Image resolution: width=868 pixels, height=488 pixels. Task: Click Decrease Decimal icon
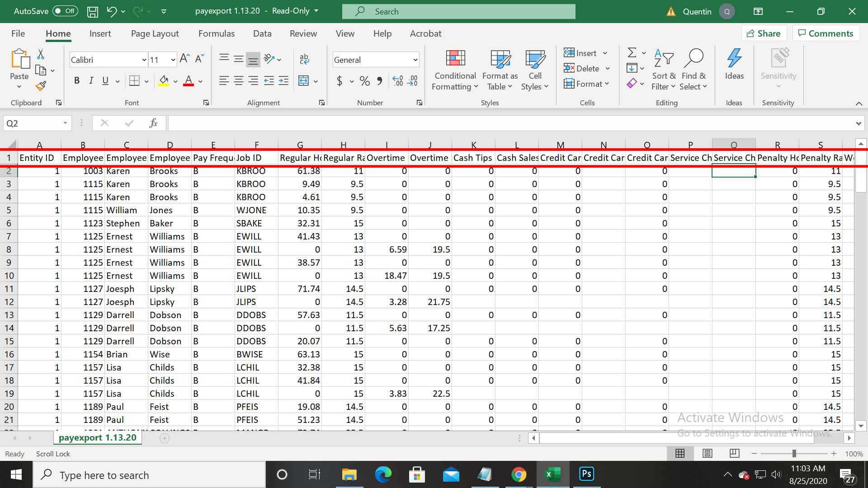[413, 81]
